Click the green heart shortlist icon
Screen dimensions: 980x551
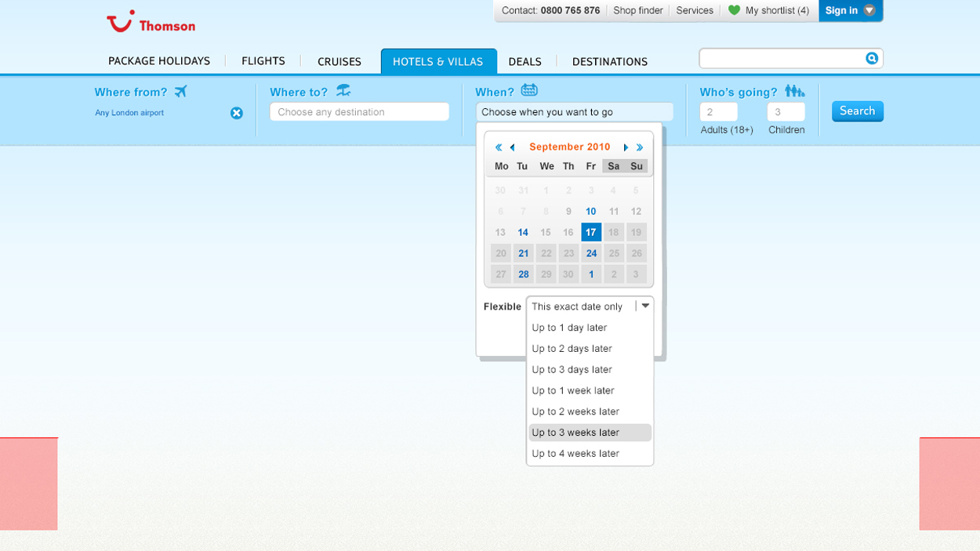734,10
